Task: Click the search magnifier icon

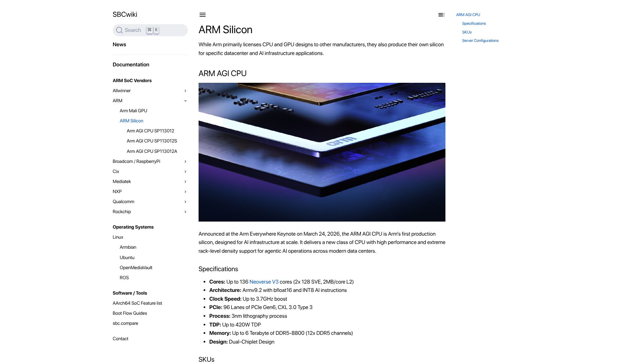Action: pos(119,30)
